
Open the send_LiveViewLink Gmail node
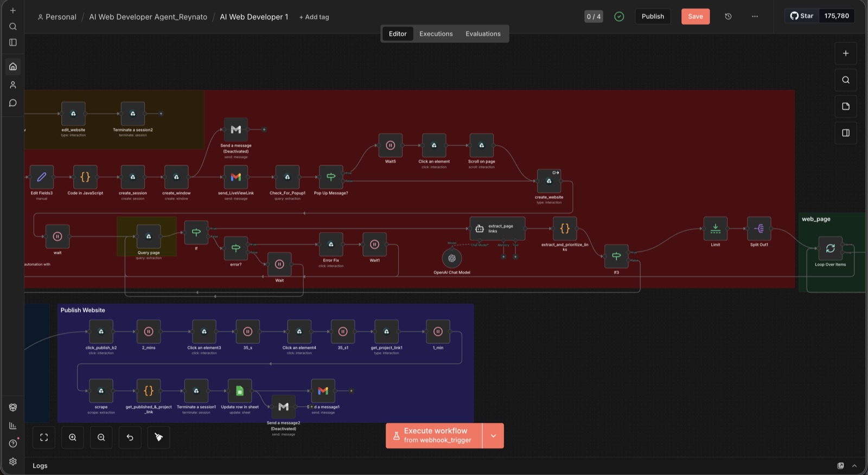[236, 177]
